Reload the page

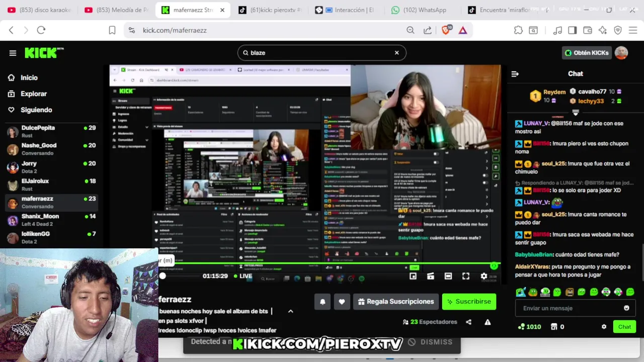click(41, 30)
